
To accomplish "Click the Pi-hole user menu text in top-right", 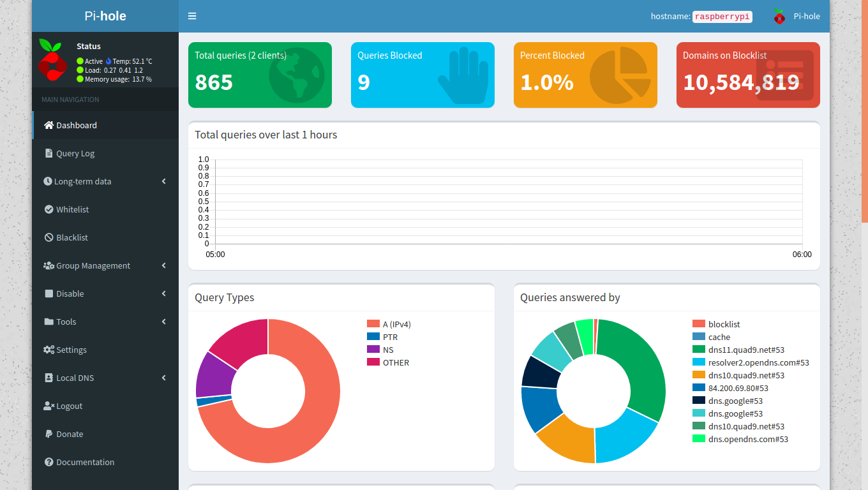I will coord(807,17).
